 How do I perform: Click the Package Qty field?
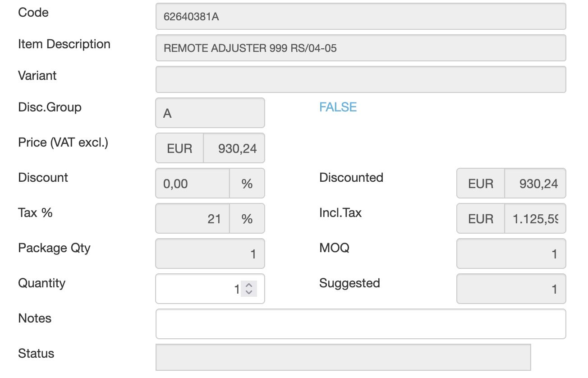point(210,254)
